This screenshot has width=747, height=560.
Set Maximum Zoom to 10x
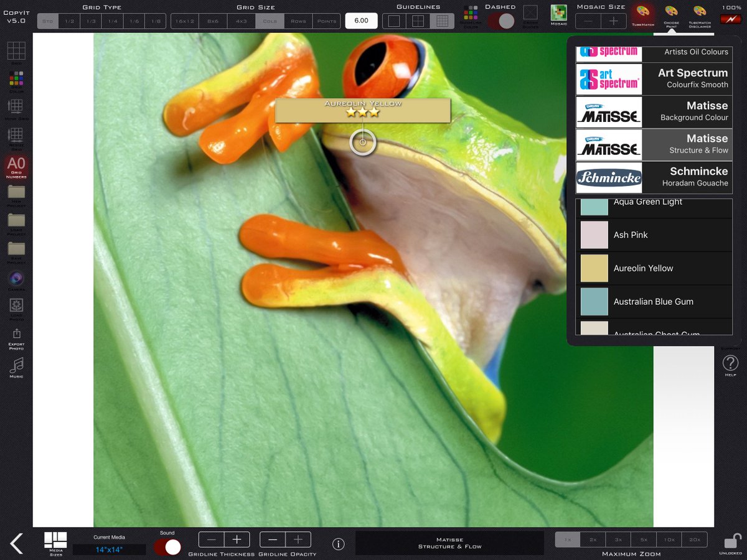click(x=669, y=539)
